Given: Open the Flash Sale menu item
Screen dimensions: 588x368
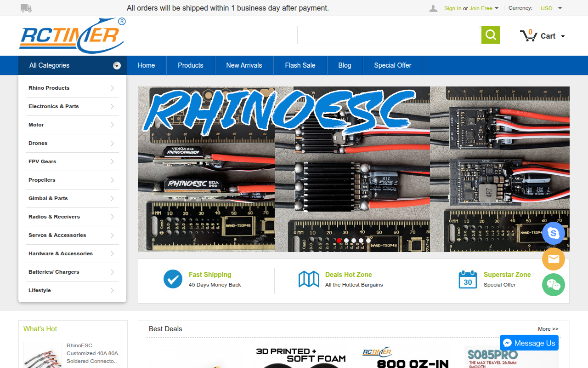Looking at the screenshot, I should (300, 65).
